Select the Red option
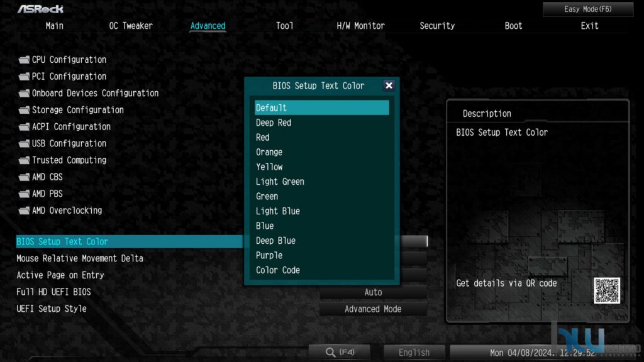 (x=321, y=137)
